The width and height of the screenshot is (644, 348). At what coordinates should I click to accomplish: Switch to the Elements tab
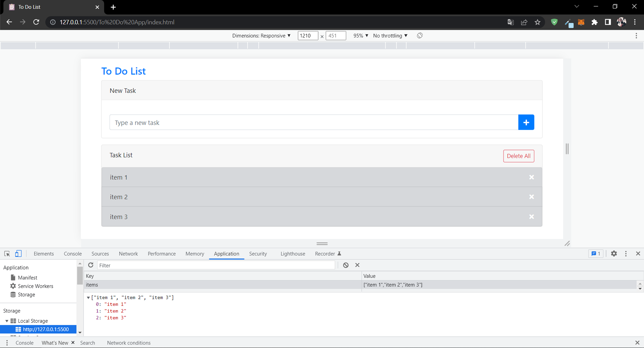tap(44, 254)
